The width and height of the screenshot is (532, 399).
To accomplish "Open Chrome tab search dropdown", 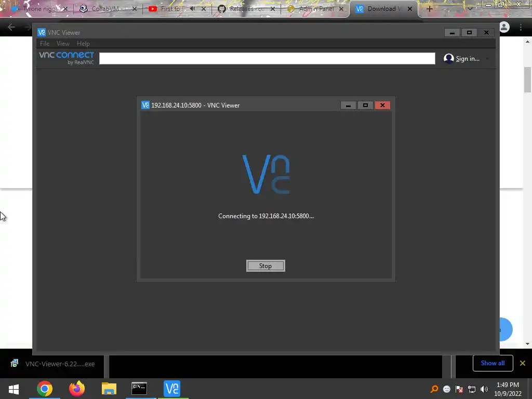I will pyautogui.click(x=470, y=9).
